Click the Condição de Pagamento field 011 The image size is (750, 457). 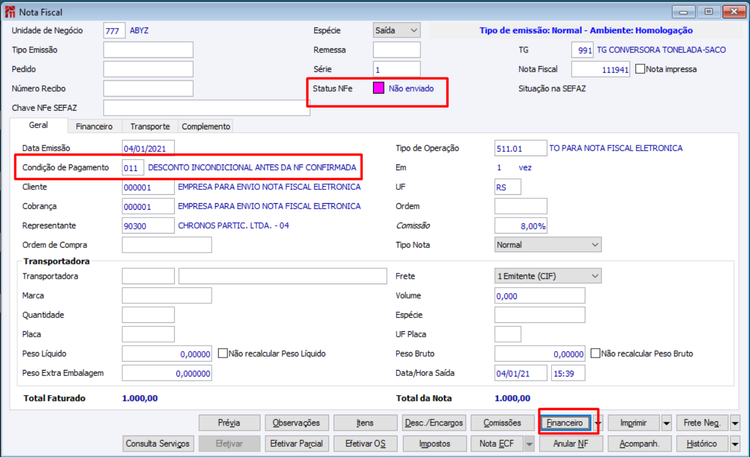[x=133, y=168]
